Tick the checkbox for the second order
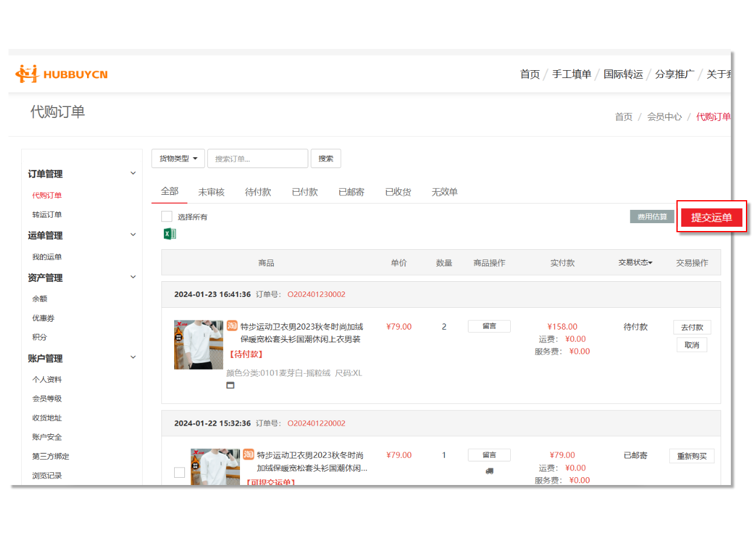Image resolution: width=752 pixels, height=560 pixels. coord(180,472)
